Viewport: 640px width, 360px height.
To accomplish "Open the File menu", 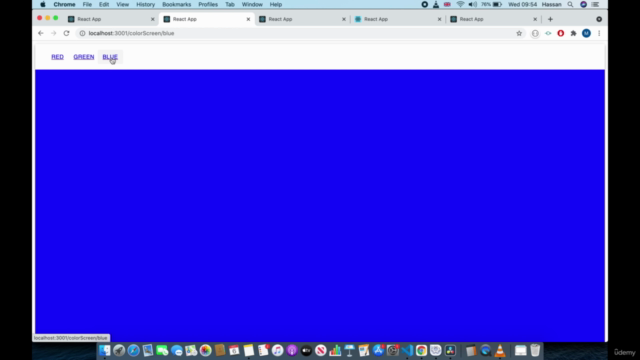I will 87,4.
